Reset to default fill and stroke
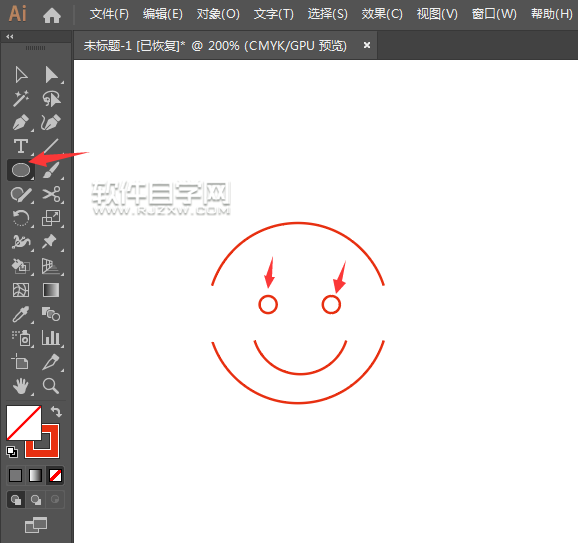Image resolution: width=578 pixels, height=543 pixels. tap(12, 452)
